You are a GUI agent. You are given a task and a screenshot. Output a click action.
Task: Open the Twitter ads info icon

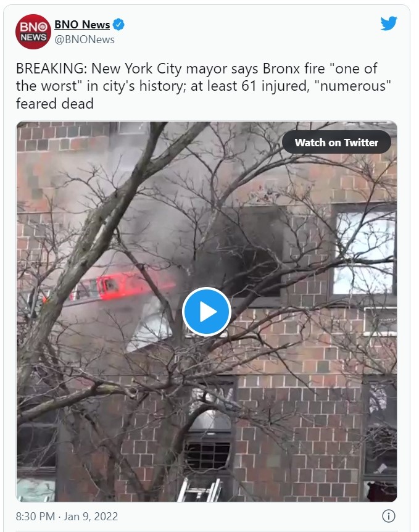coord(389,516)
